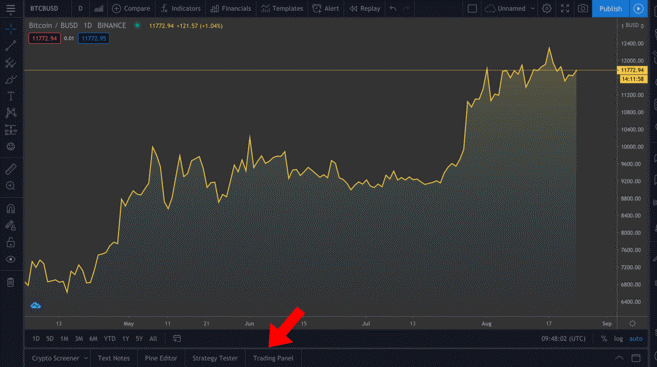
Task: Click the blue buy price 11772.95 button
Action: [x=94, y=39]
